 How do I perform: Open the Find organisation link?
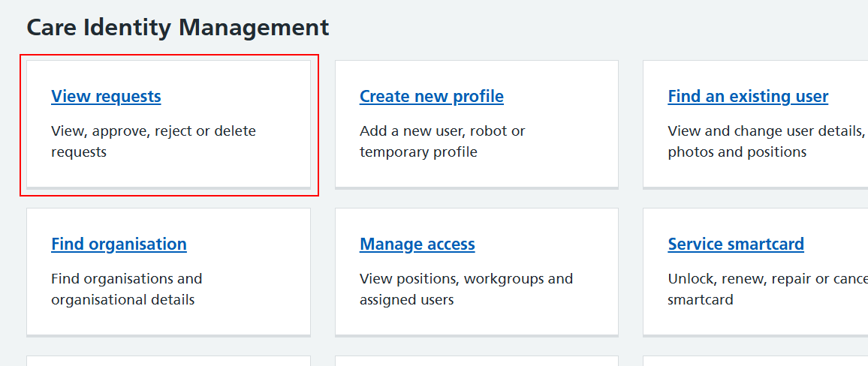(x=119, y=244)
